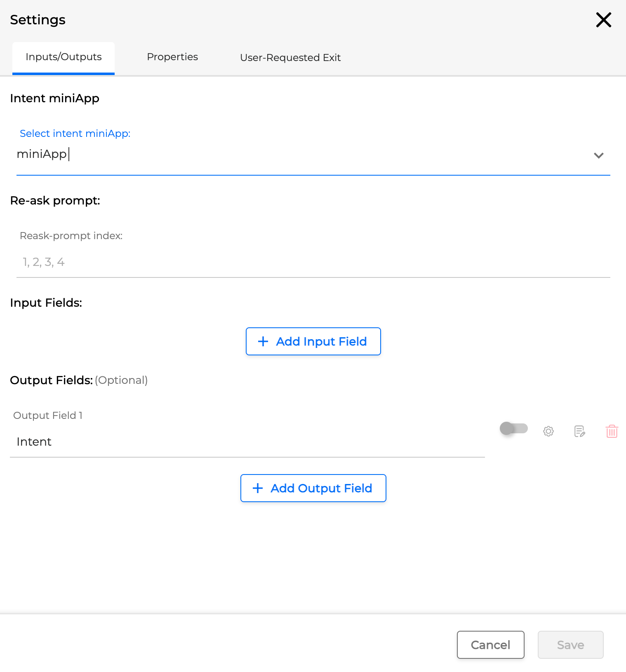Click Cancel to discard changes
Image resolution: width=626 pixels, height=672 pixels.
[x=490, y=645]
